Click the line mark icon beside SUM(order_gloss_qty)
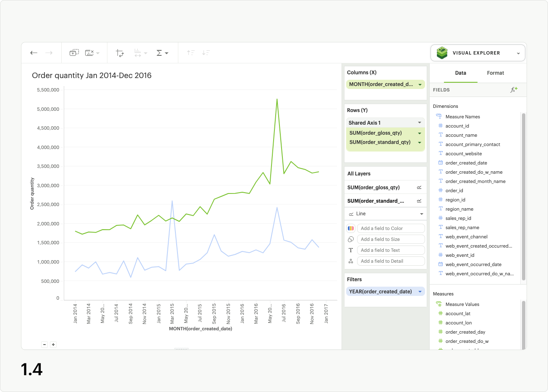Screen dimensions: 548x392 (x=419, y=187)
